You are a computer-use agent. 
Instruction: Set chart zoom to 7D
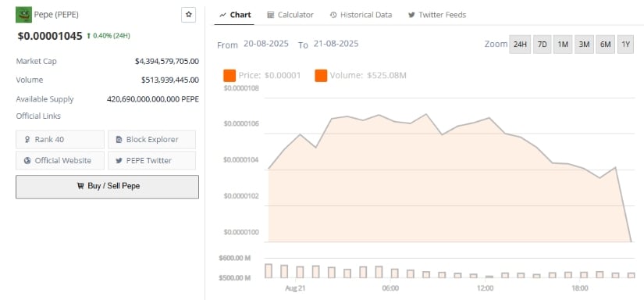pyautogui.click(x=543, y=45)
